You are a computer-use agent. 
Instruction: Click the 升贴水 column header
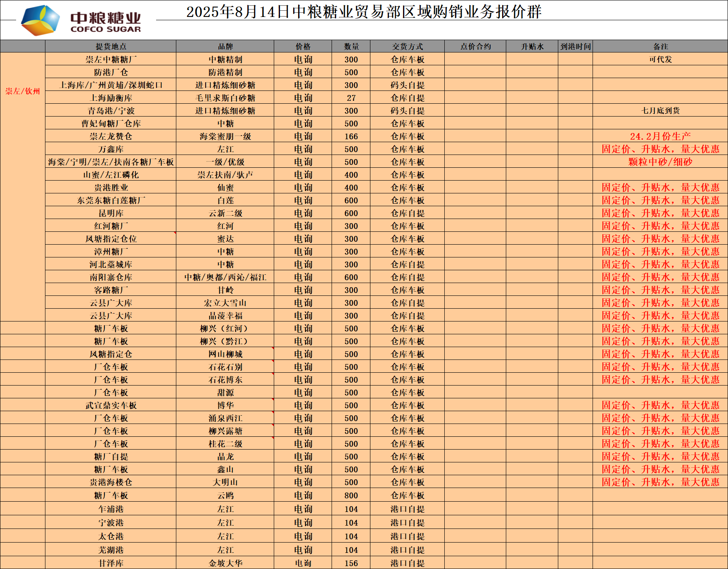(x=532, y=46)
